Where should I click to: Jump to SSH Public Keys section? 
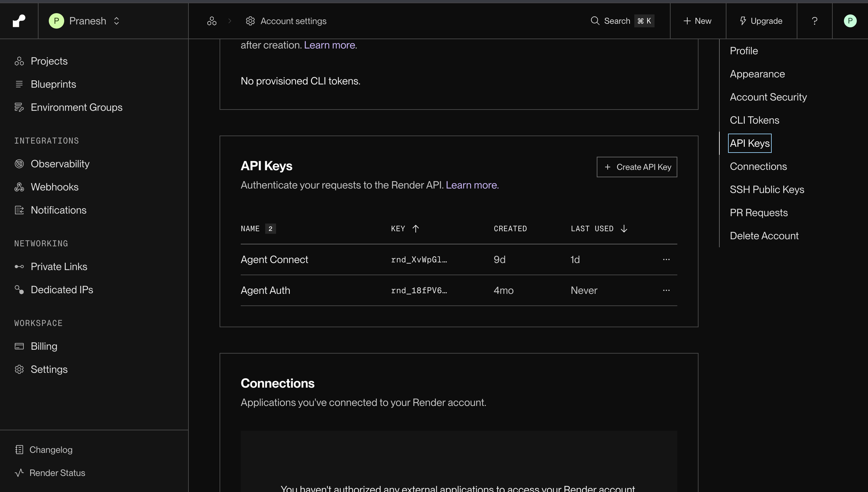[767, 189]
